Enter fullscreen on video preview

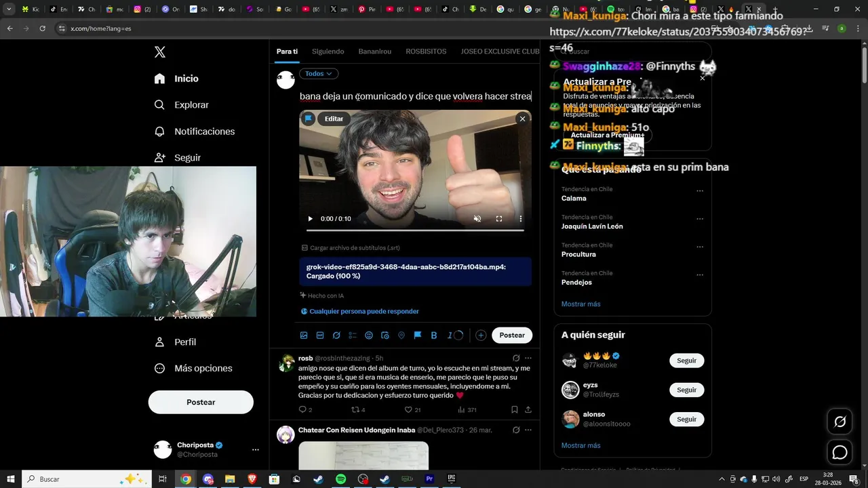click(499, 219)
